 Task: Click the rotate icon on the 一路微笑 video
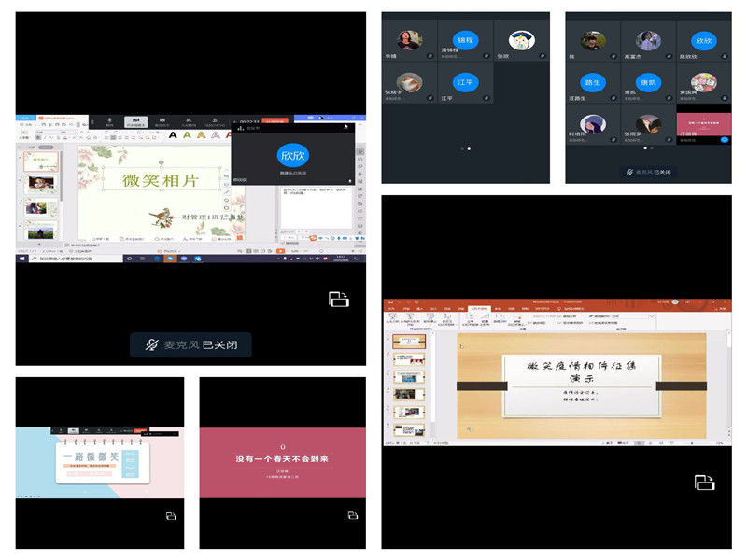[170, 515]
